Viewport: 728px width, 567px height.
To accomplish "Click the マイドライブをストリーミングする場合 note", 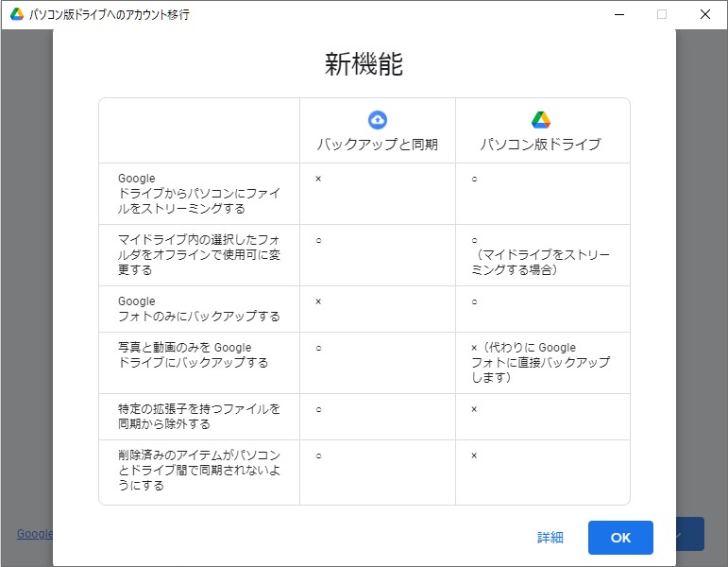I will coord(541,262).
